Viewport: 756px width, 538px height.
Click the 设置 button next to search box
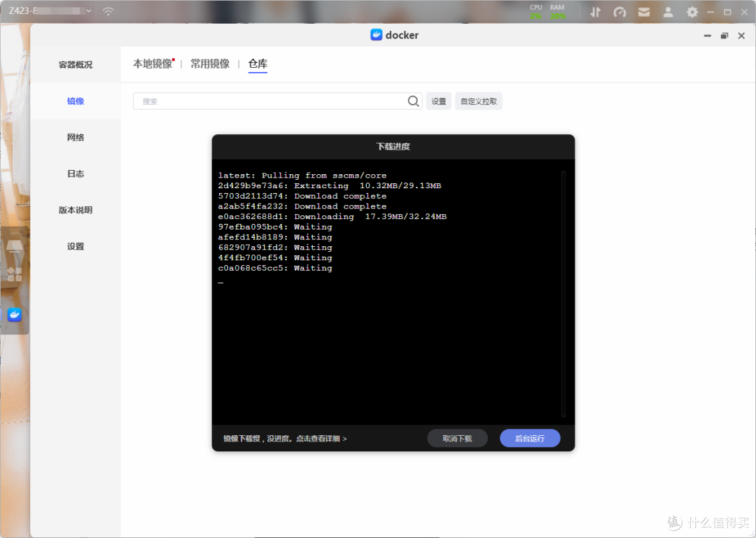[439, 101]
